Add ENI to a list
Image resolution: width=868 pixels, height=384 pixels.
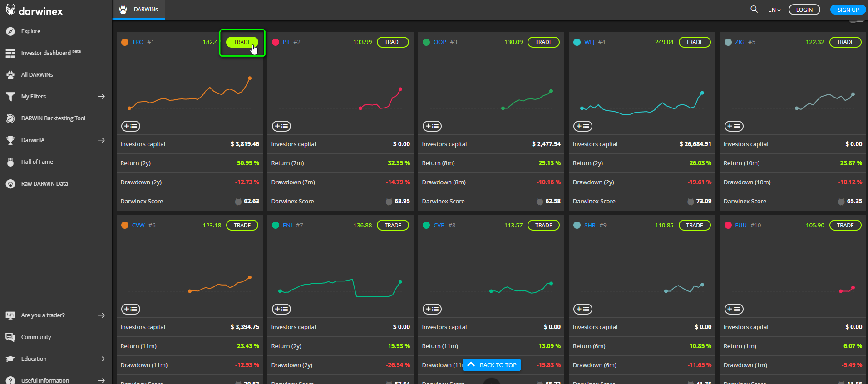click(281, 309)
